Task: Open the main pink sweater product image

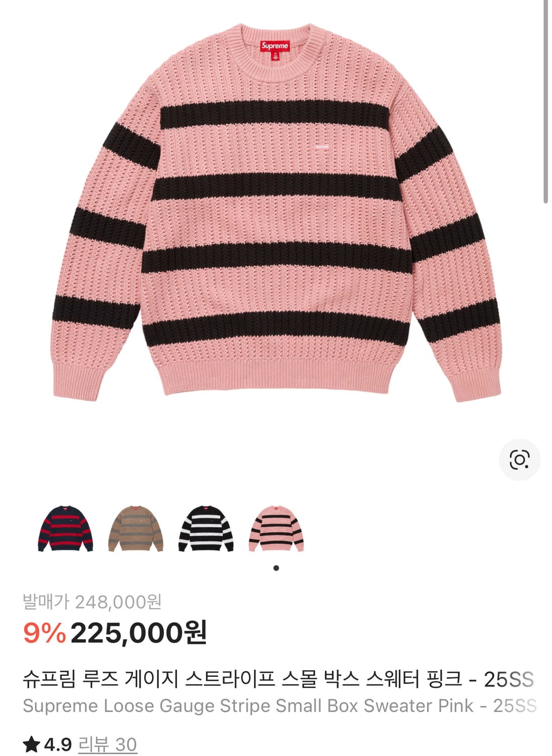Action: click(x=276, y=212)
